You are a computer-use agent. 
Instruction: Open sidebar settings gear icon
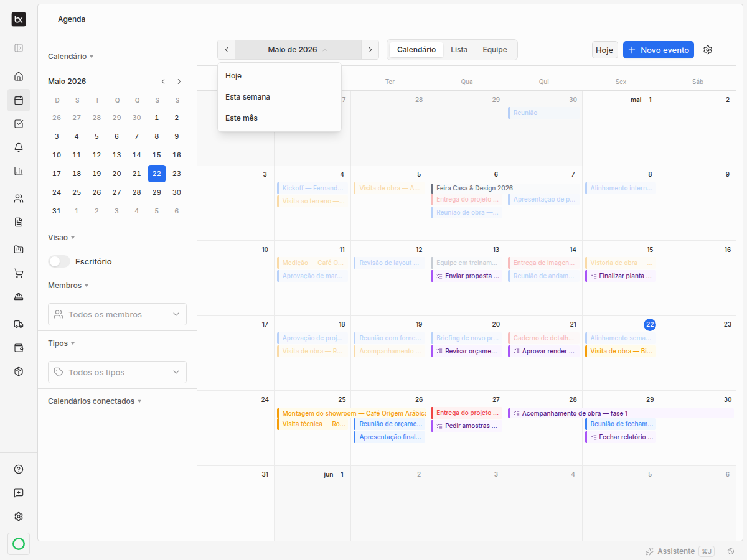coord(19,516)
